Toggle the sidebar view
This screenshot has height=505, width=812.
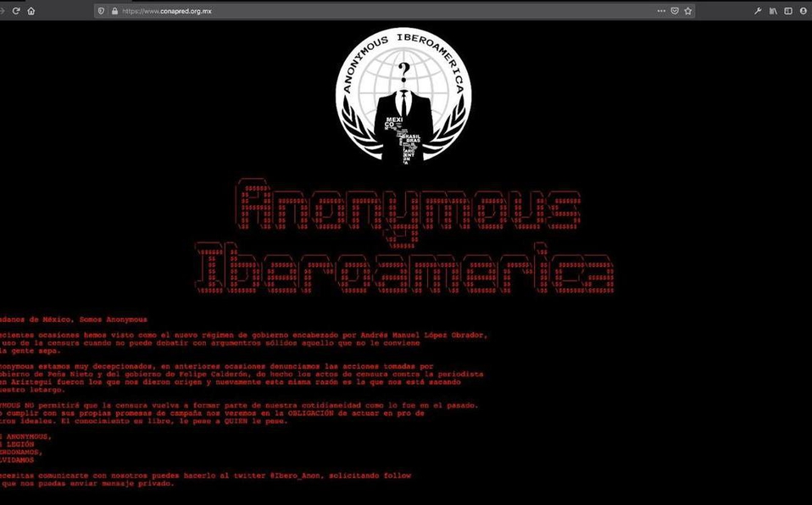(x=788, y=11)
